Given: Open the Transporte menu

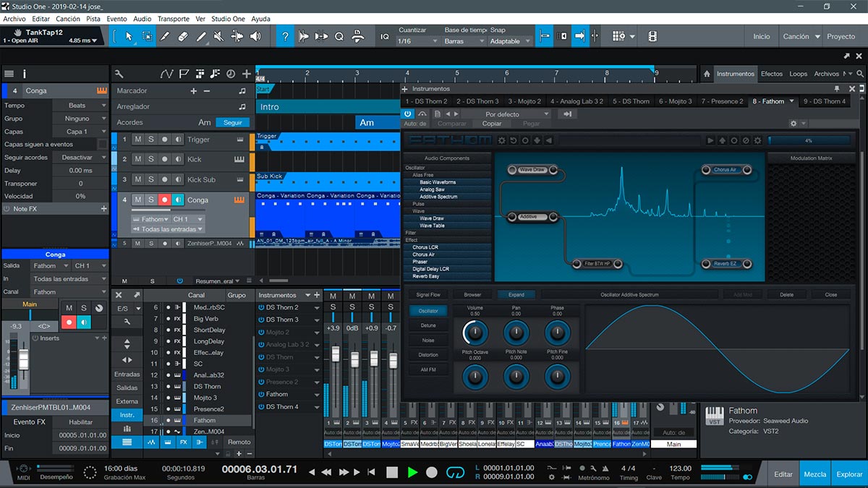Looking at the screenshot, I should coord(174,19).
